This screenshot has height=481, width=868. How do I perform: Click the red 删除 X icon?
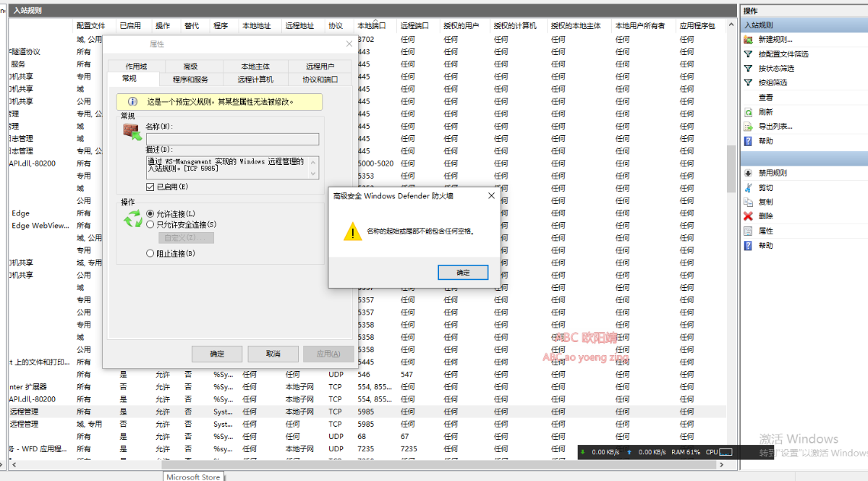coord(748,216)
